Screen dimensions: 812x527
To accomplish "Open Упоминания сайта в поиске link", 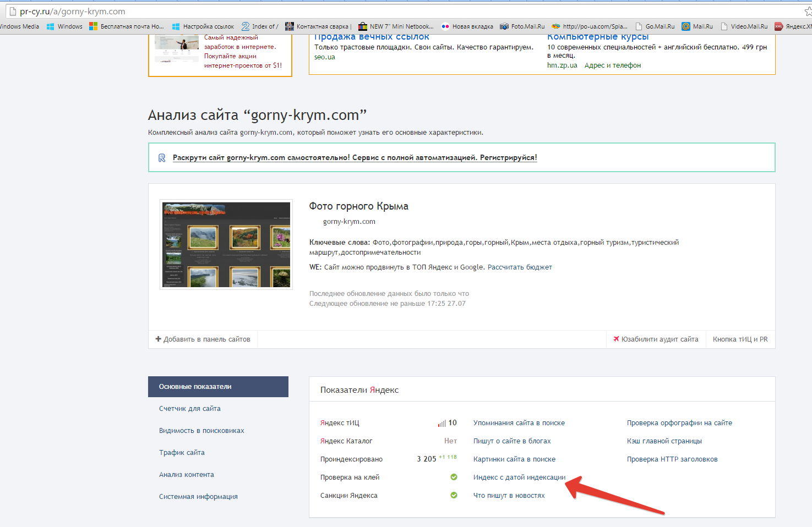I will (x=519, y=423).
